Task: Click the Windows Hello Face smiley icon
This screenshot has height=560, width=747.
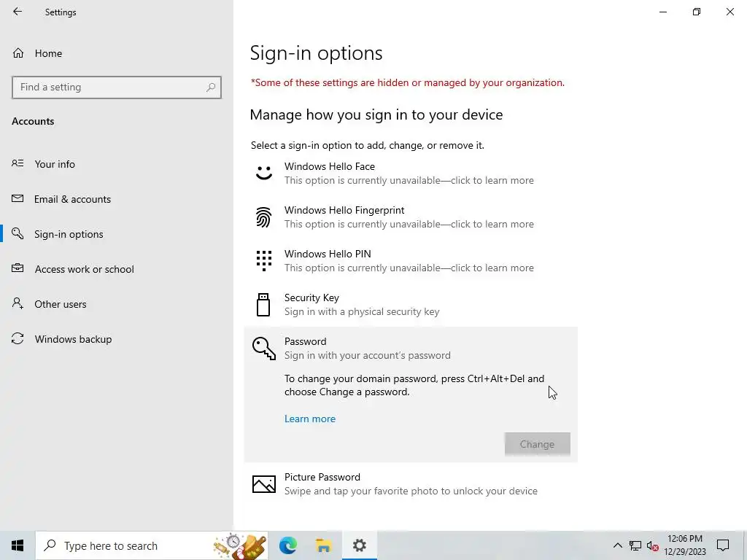Action: click(264, 173)
